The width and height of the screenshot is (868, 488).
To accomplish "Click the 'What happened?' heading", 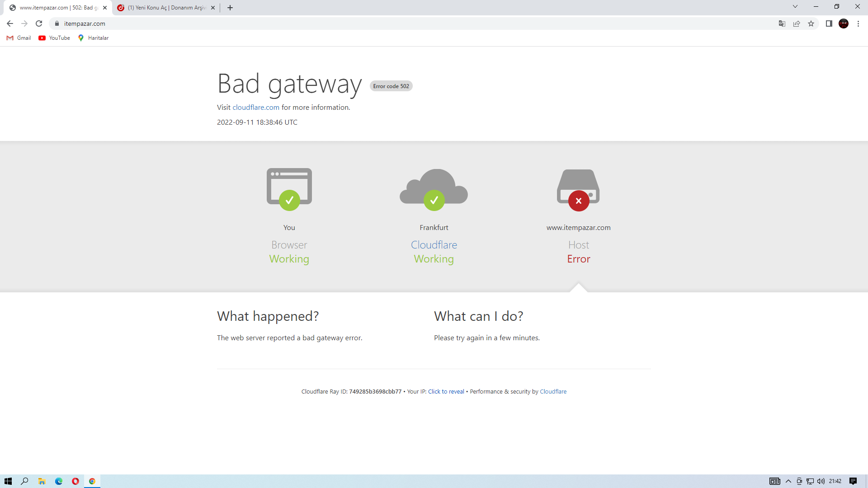I will point(268,316).
